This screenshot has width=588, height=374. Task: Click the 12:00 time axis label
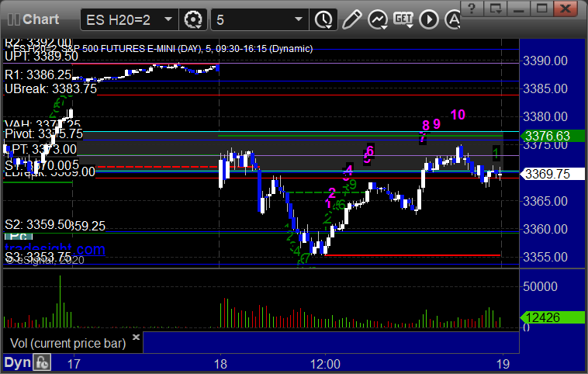click(x=325, y=364)
